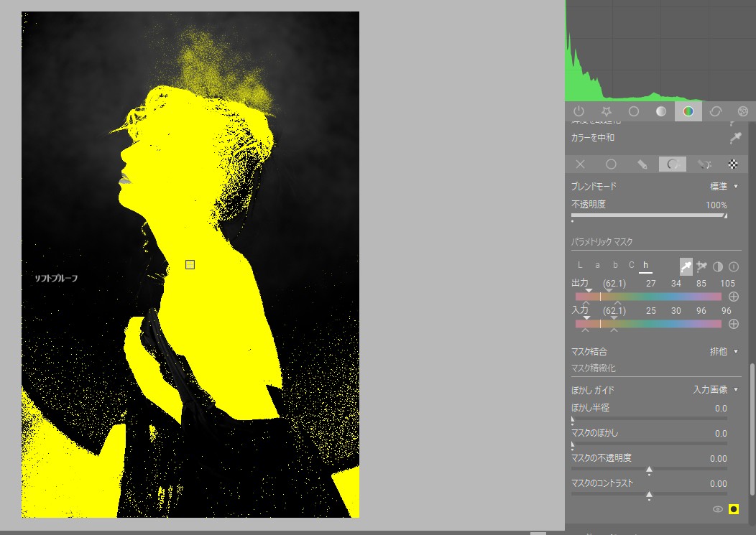Viewport: 756px width, 535px height.
Task: Click the ソフトプルーフ overlay text
Action: [x=56, y=278]
